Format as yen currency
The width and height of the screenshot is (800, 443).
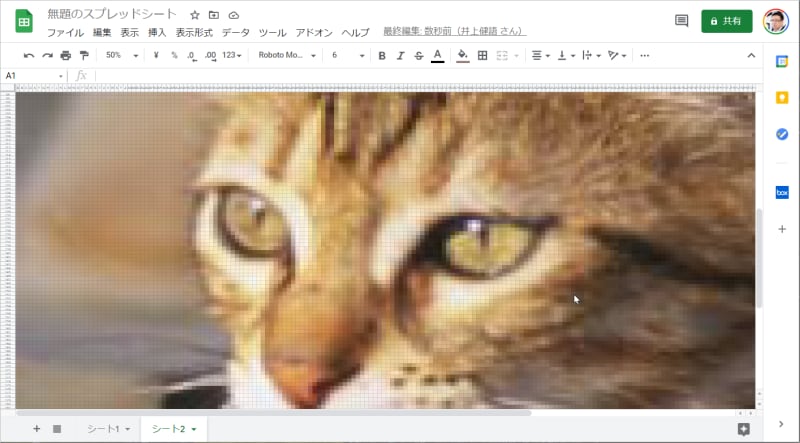click(x=156, y=55)
